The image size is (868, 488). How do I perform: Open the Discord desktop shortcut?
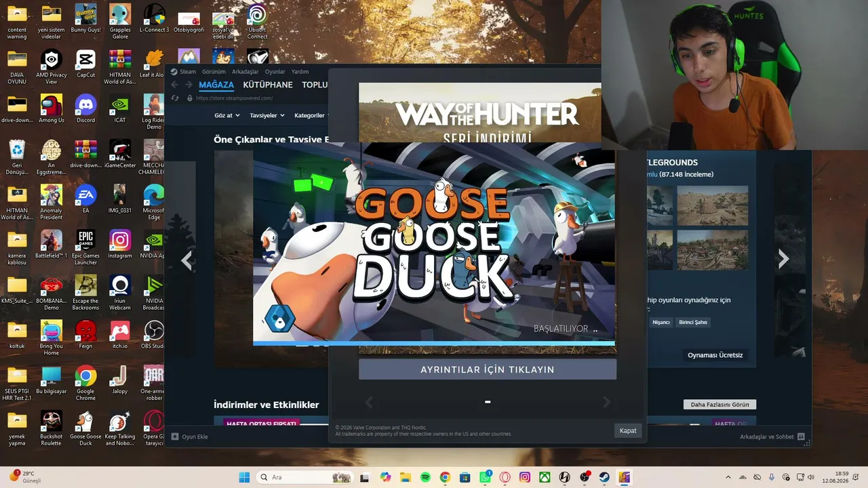[85, 108]
